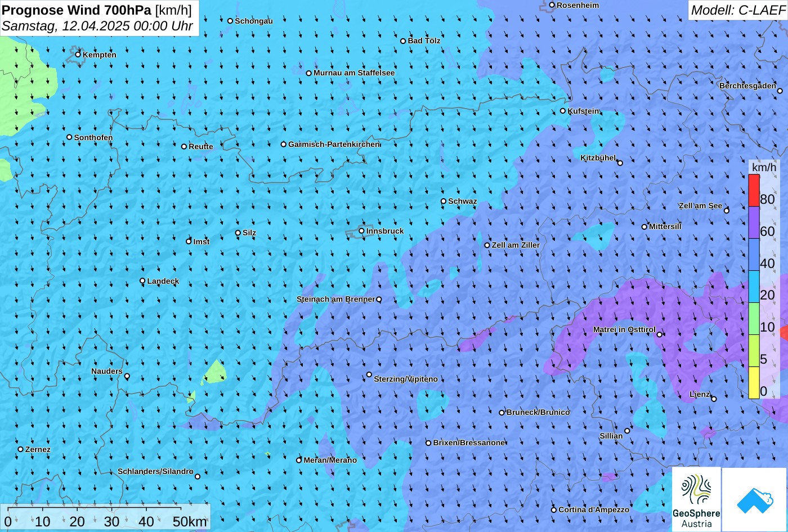
Task: Click the Schongau location marker
Action: click(230, 21)
